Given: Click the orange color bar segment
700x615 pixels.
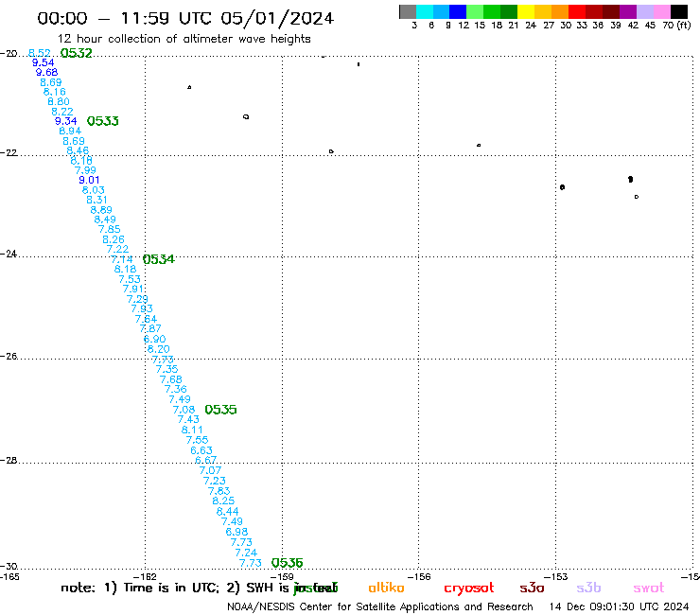Looking at the screenshot, I should point(560,11).
